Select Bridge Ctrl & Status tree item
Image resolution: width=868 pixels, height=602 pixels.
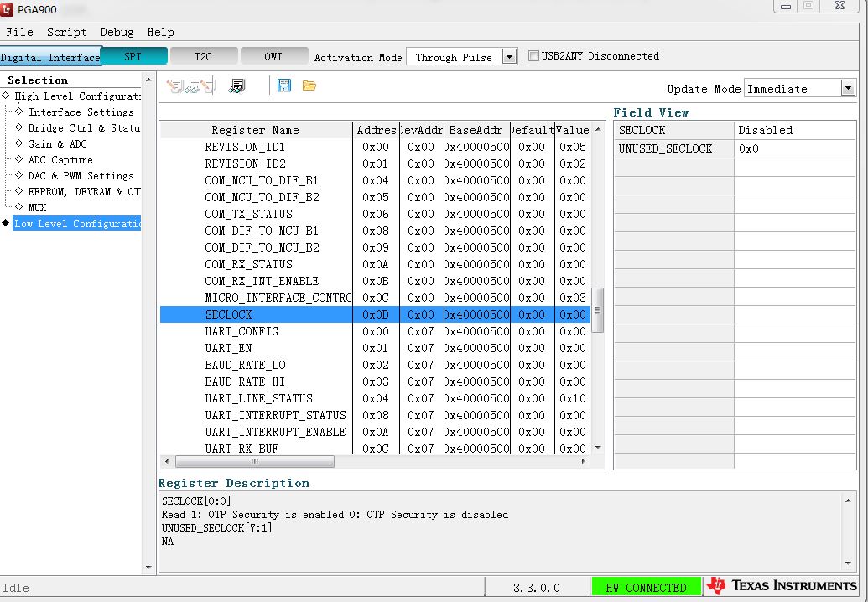click(84, 128)
